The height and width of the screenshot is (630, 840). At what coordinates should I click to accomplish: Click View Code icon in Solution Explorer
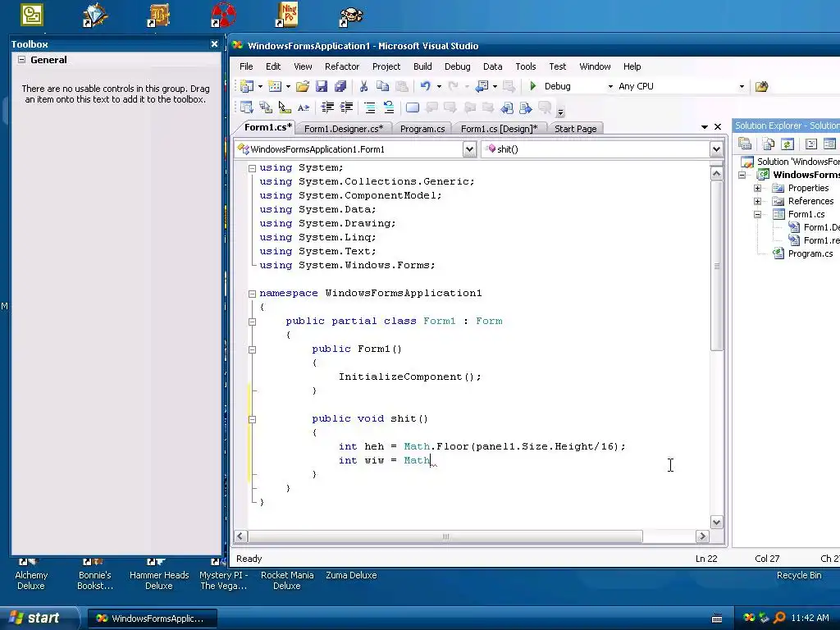point(811,144)
